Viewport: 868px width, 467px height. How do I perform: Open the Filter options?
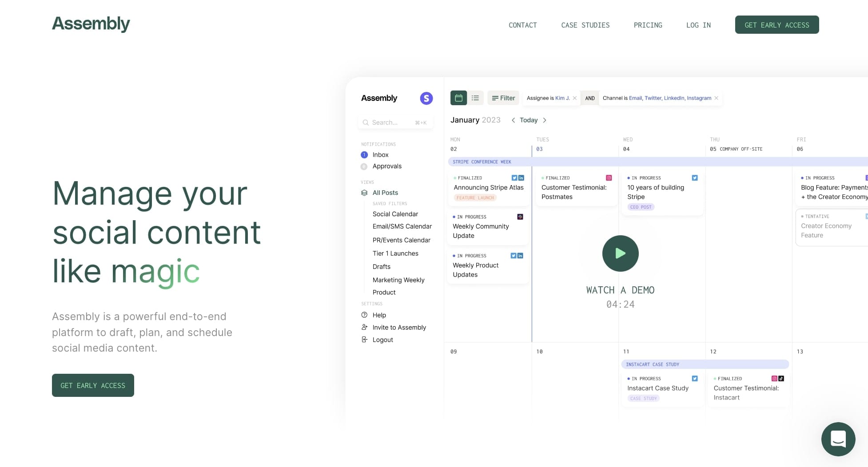(x=503, y=98)
